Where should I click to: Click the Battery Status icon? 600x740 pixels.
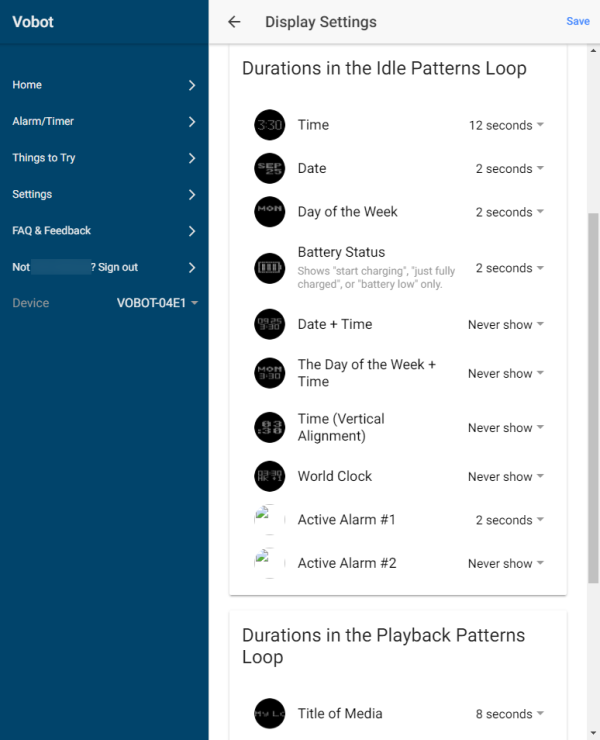270,268
